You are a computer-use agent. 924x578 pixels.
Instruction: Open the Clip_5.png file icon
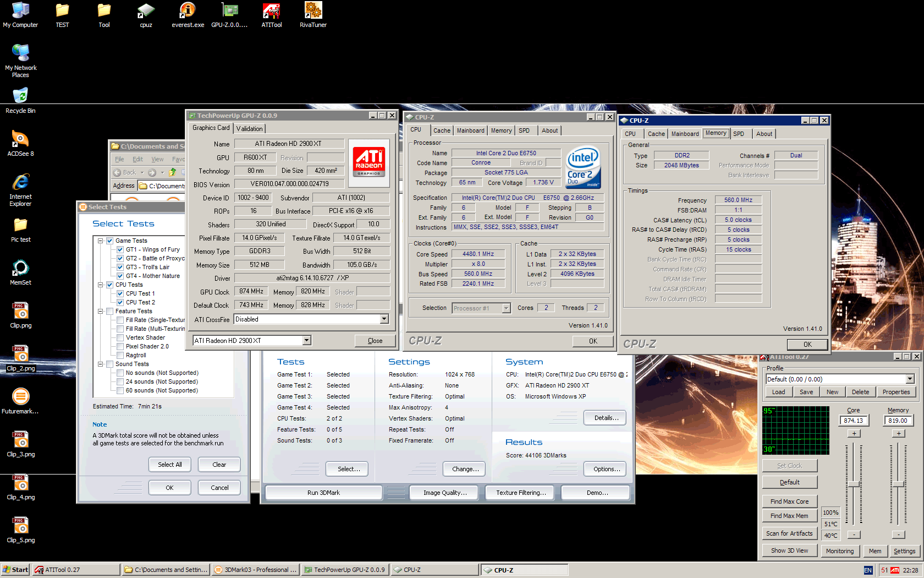(20, 530)
